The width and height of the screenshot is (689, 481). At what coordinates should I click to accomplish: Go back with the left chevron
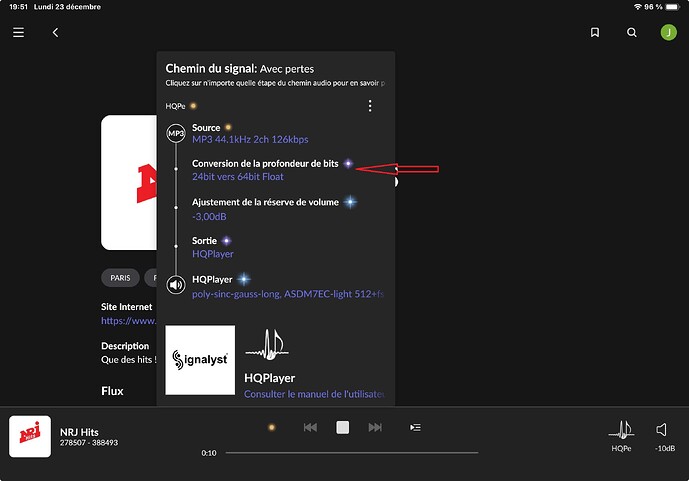coord(55,32)
